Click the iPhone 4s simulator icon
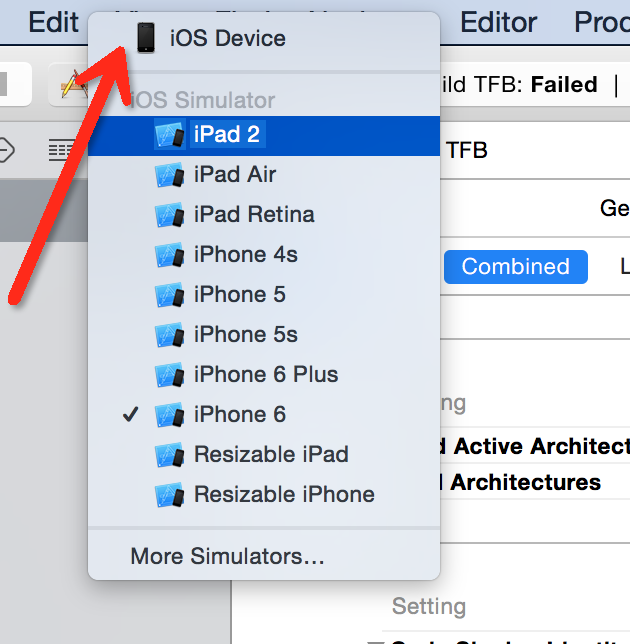Screen dimensions: 630x644 170,255
